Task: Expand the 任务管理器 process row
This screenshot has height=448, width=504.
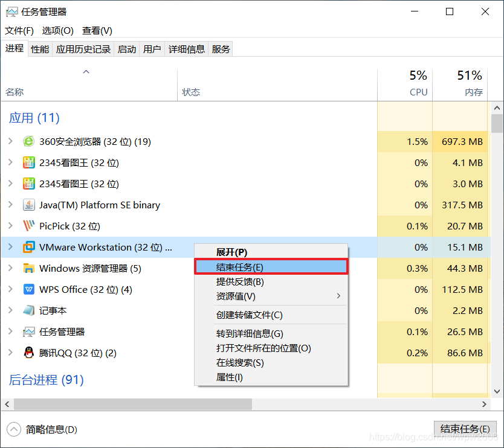Action: 10,331
